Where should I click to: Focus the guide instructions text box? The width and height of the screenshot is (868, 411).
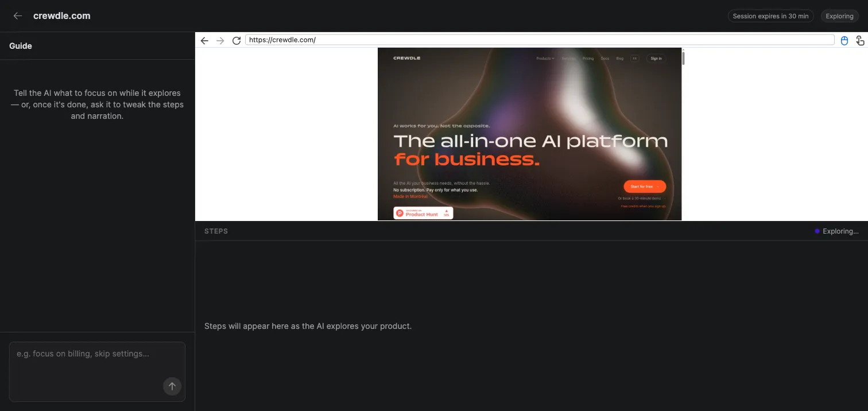pyautogui.click(x=97, y=372)
